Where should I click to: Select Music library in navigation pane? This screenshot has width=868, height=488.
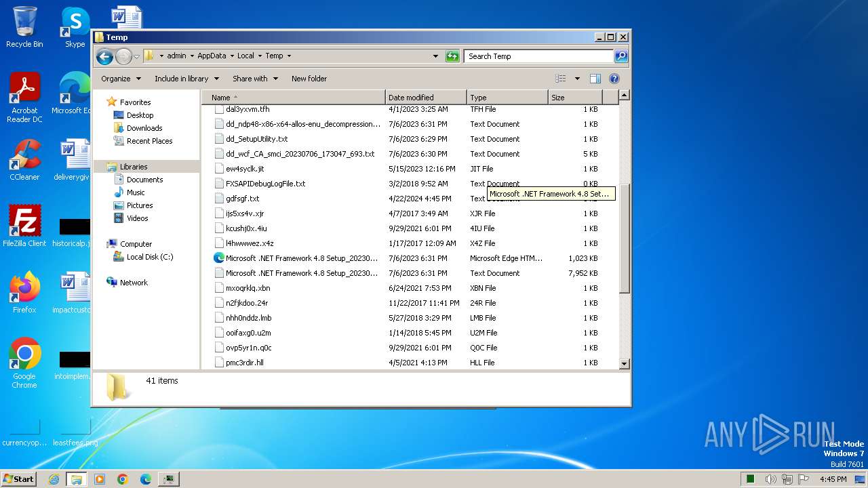[x=136, y=192]
